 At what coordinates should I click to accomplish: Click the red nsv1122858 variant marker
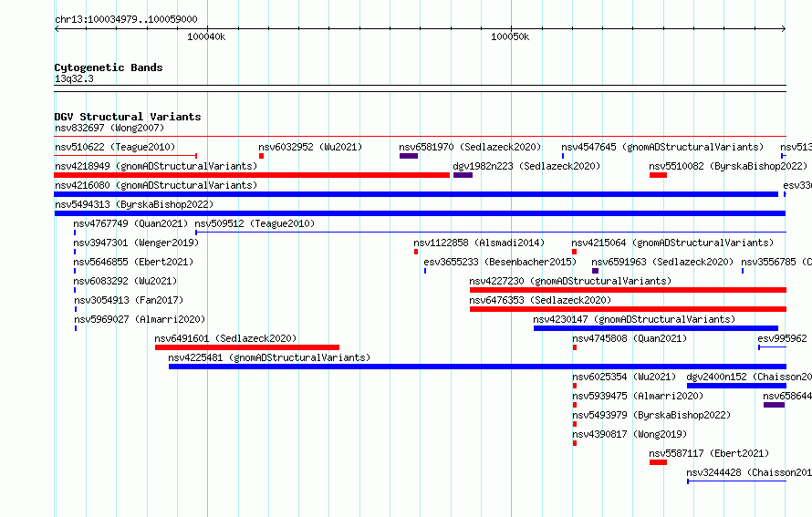tap(416, 252)
